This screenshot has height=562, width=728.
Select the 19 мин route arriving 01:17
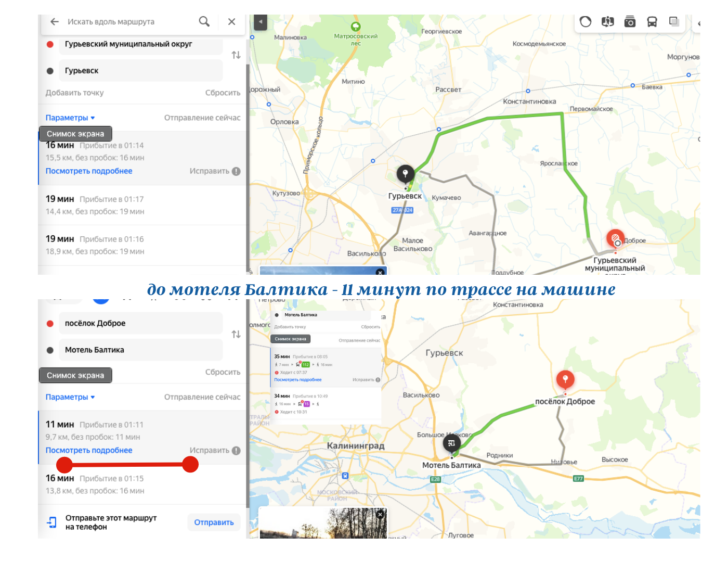tap(142, 205)
